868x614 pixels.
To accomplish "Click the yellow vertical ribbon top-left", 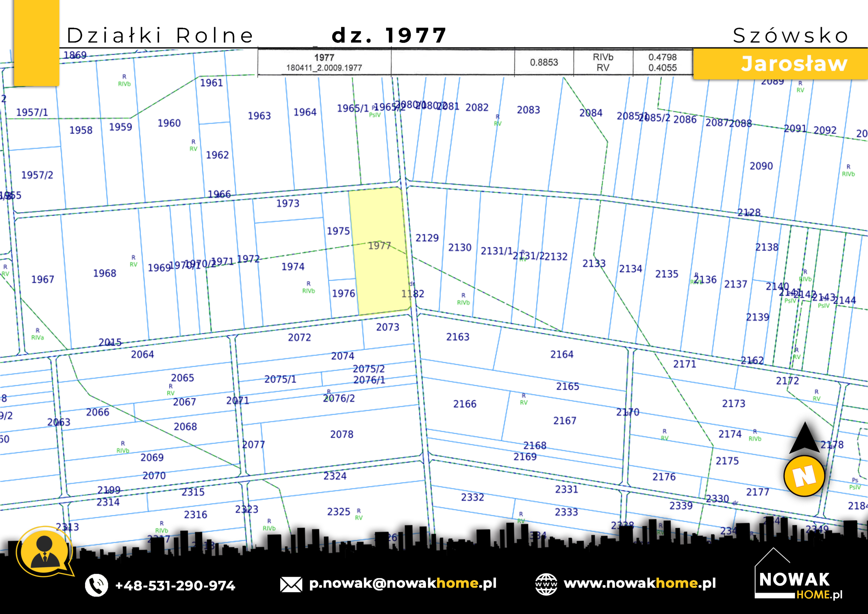I will pos(36,42).
